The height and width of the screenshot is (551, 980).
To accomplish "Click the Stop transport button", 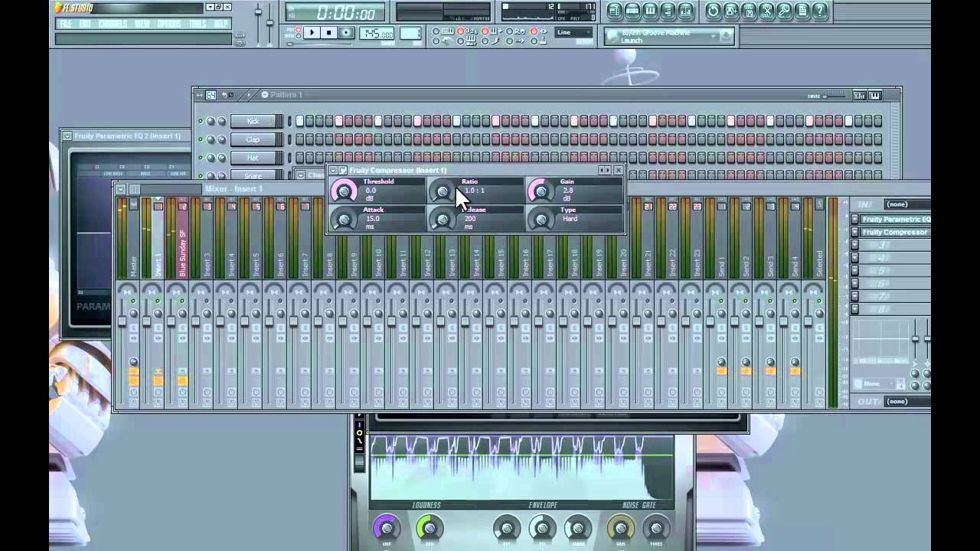I will 329,32.
